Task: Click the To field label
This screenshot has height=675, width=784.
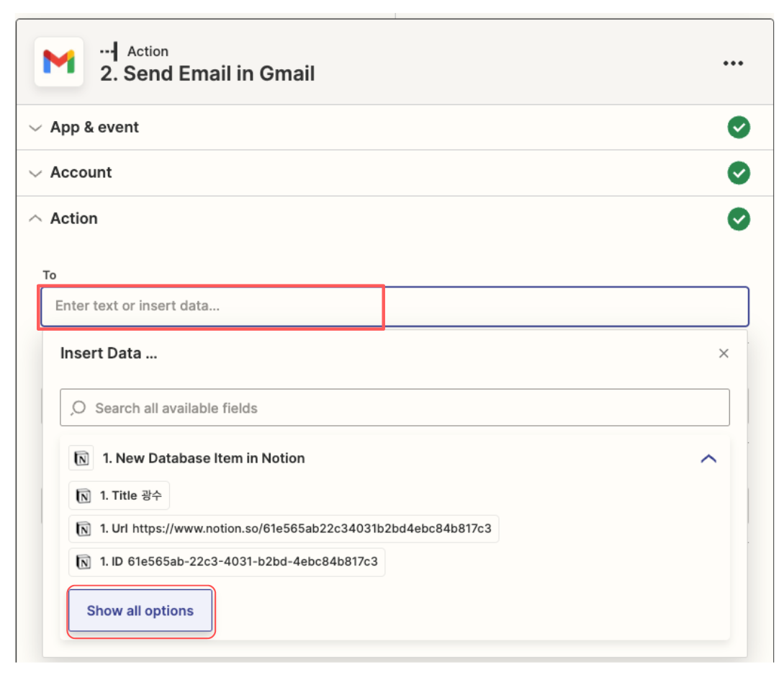Action: (50, 275)
